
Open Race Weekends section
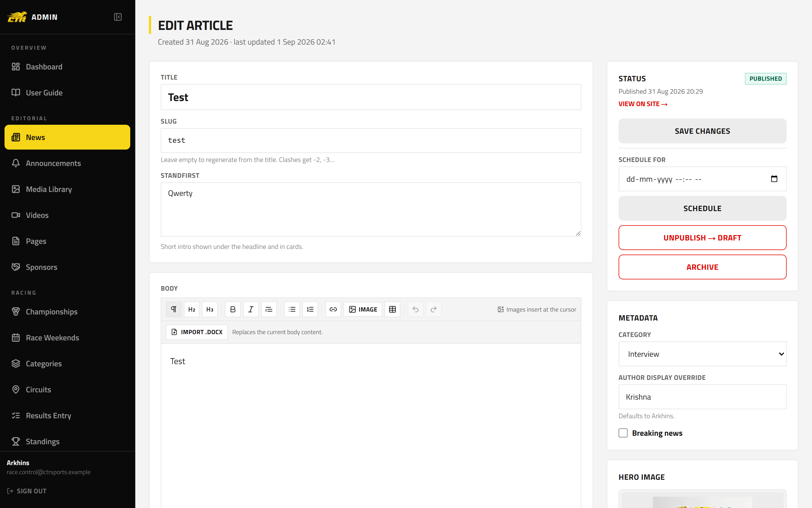[67, 337]
